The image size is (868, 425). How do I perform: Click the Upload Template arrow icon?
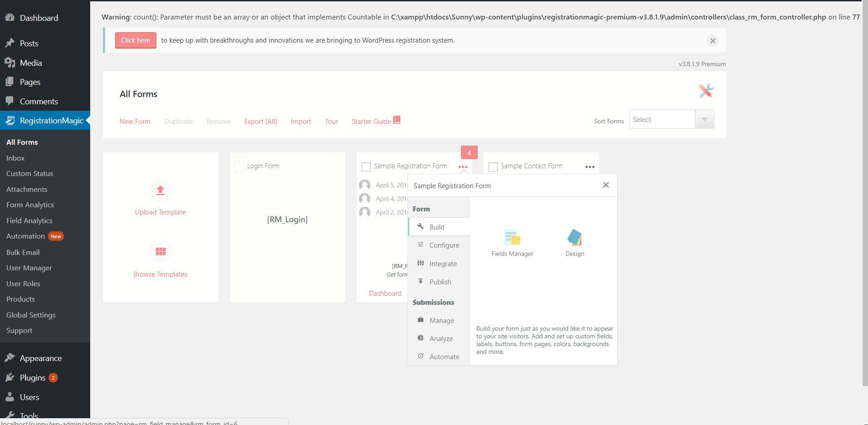160,191
